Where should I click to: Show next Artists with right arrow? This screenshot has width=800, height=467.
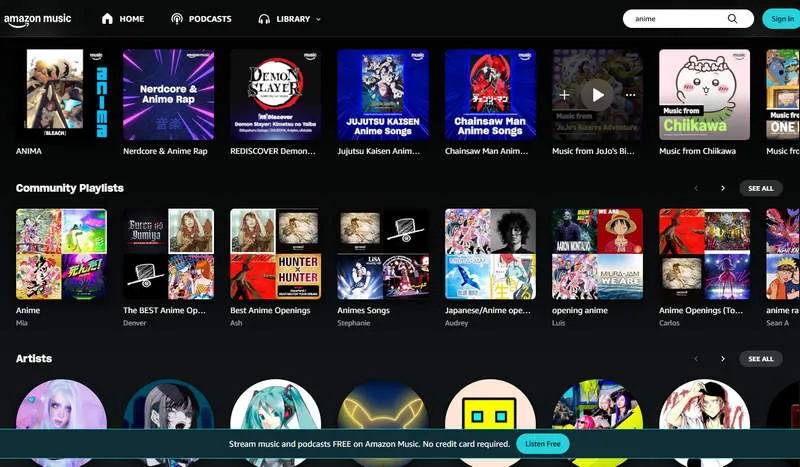(x=723, y=359)
